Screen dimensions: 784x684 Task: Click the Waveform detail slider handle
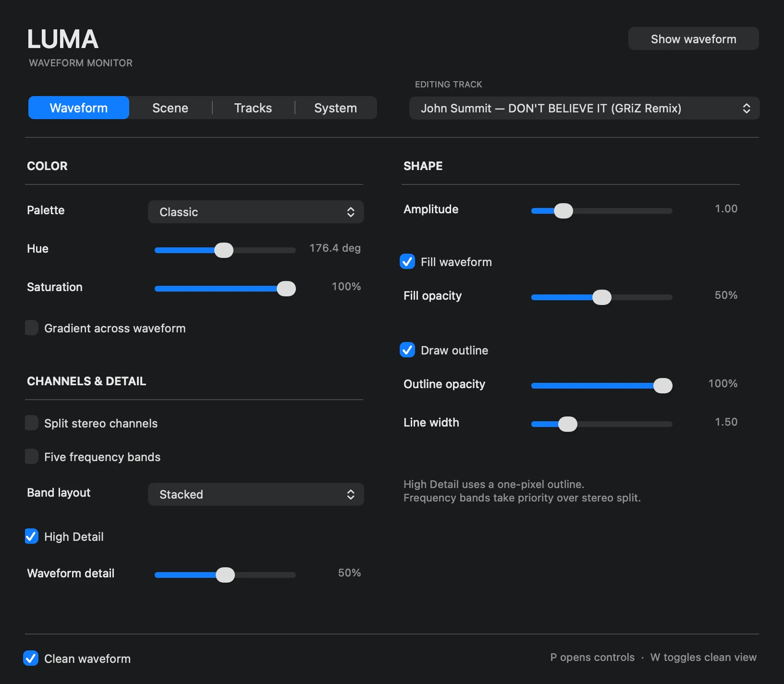tap(225, 575)
